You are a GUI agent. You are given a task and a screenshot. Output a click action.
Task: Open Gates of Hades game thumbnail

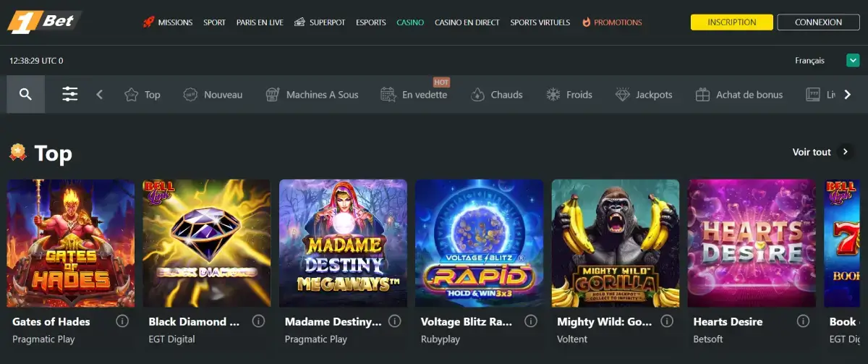pos(71,244)
